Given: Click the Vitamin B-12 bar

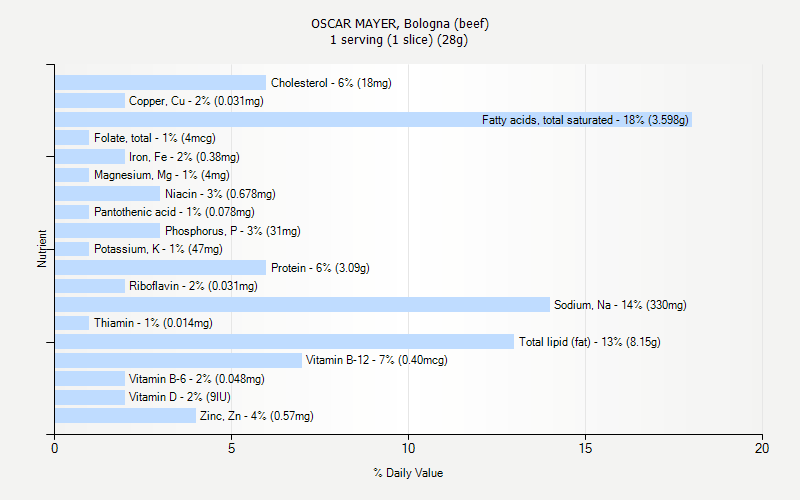Looking at the screenshot, I should click(x=179, y=360).
